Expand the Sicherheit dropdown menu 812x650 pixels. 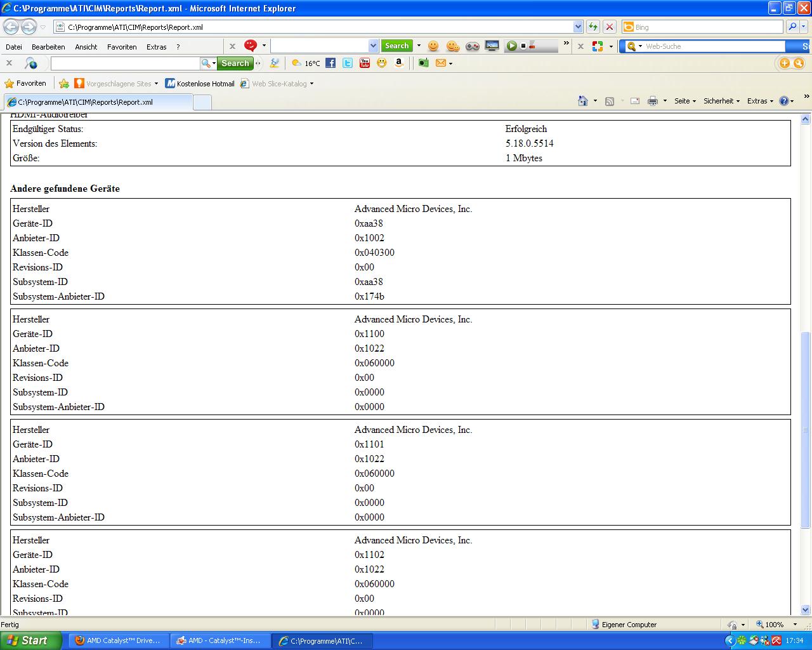click(721, 101)
